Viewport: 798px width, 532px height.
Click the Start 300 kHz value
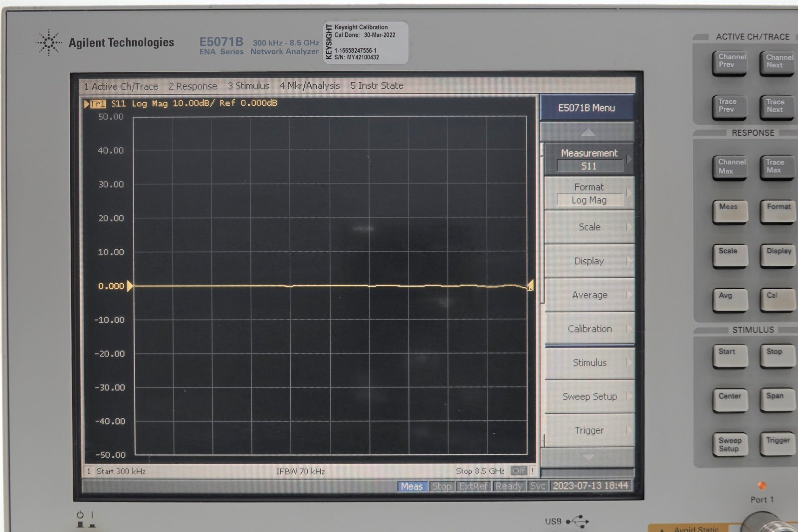(121, 471)
